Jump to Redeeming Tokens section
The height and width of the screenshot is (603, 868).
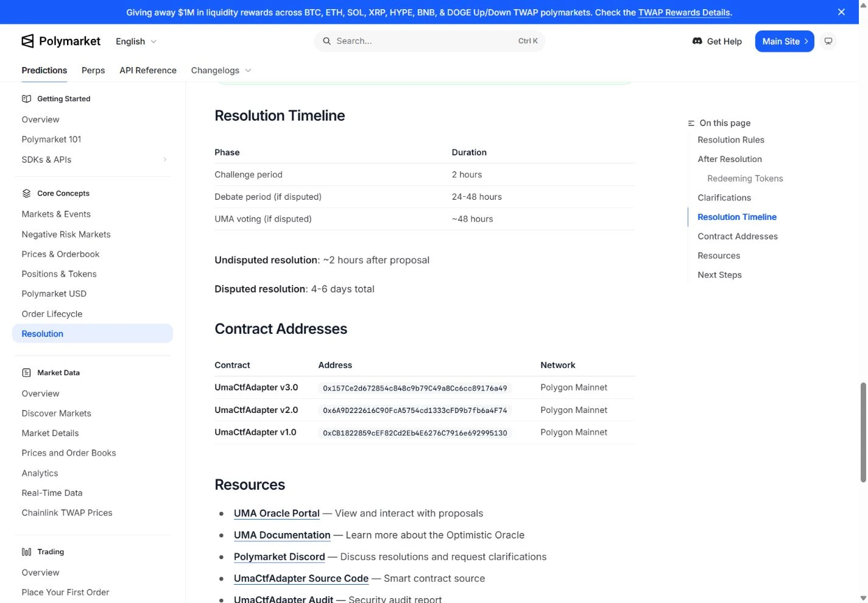745,178
